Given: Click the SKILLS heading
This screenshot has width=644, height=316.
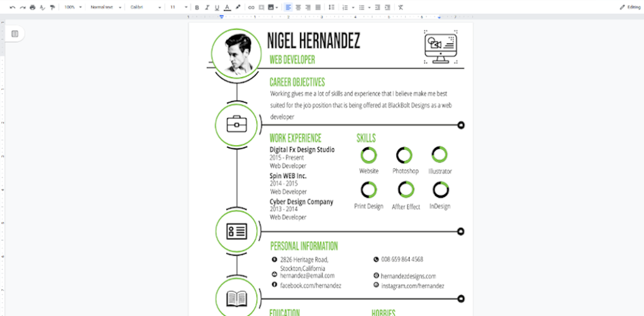Looking at the screenshot, I should 366,138.
